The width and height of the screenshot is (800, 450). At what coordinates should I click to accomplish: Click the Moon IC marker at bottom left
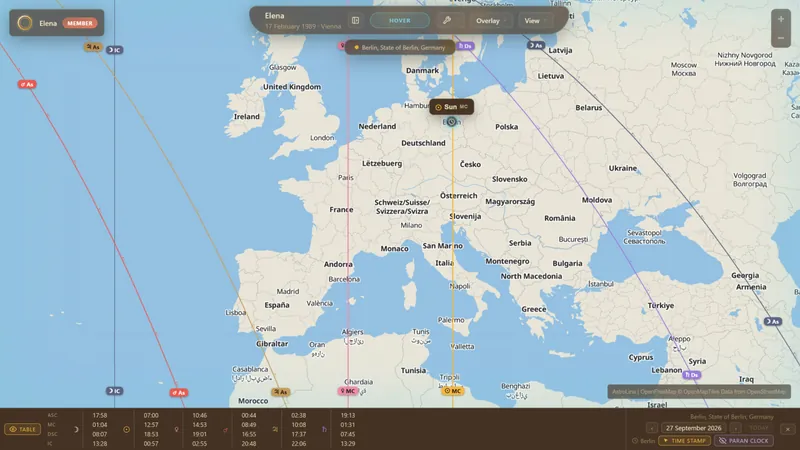pos(114,391)
